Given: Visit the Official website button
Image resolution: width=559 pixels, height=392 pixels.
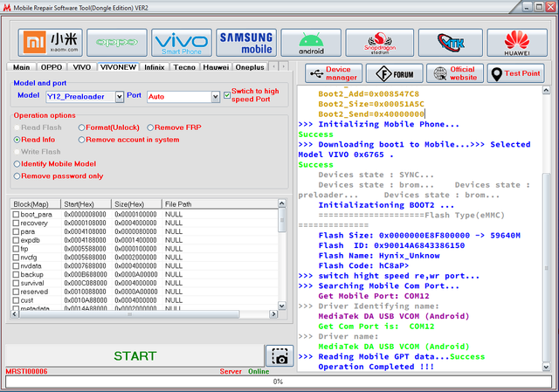Looking at the screenshot, I should 455,73.
